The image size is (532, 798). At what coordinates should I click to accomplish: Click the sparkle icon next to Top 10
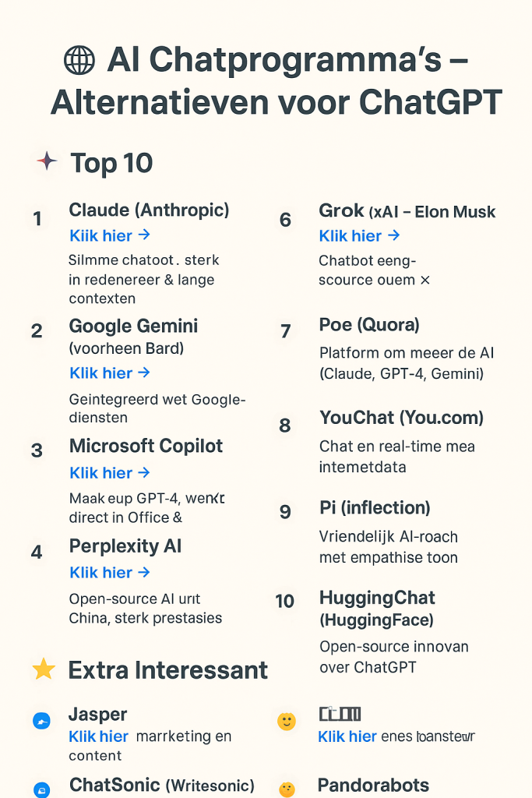point(47,161)
